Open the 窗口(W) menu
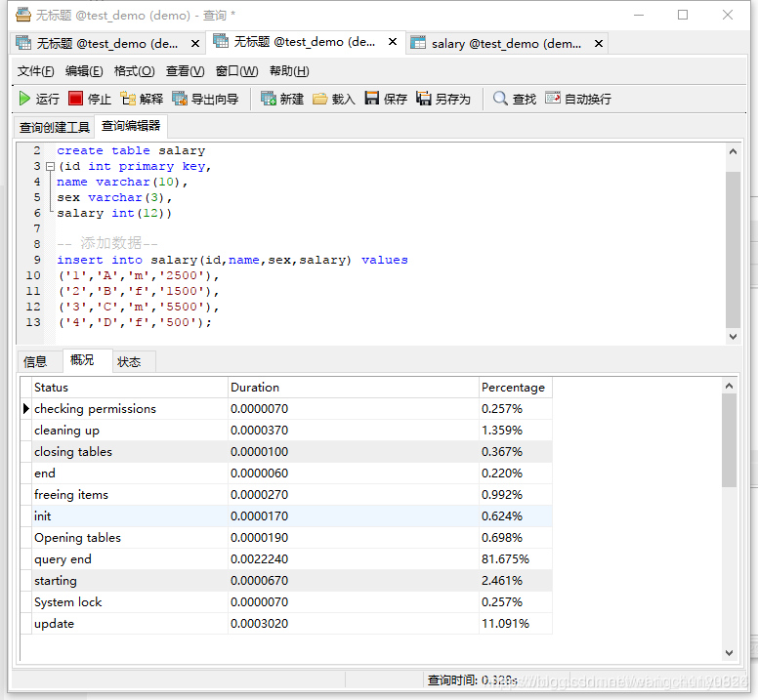Viewport: 758px width, 700px height. click(236, 71)
